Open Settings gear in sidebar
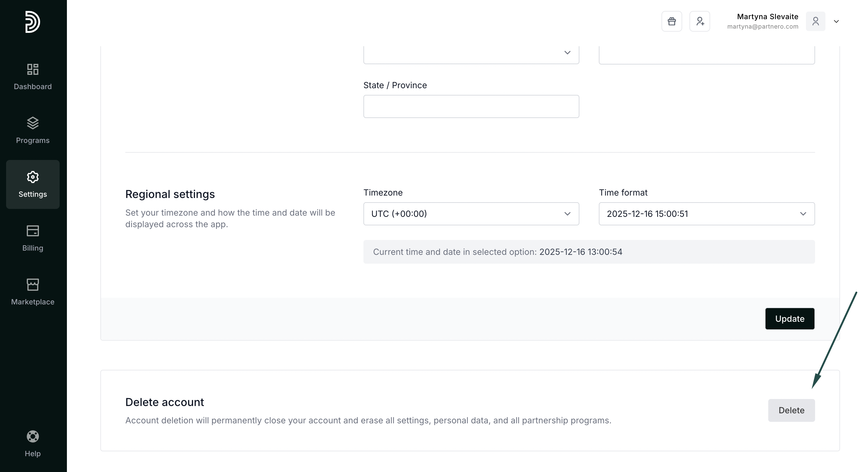 (33, 177)
